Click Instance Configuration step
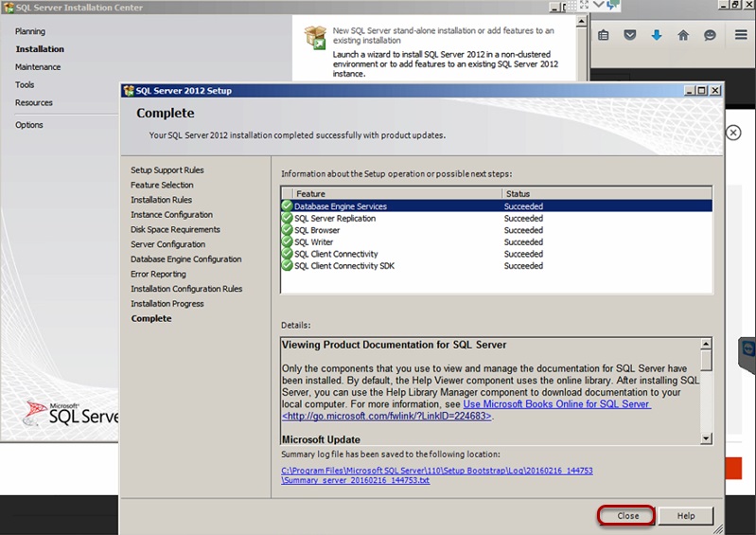The image size is (756, 535). 171,215
